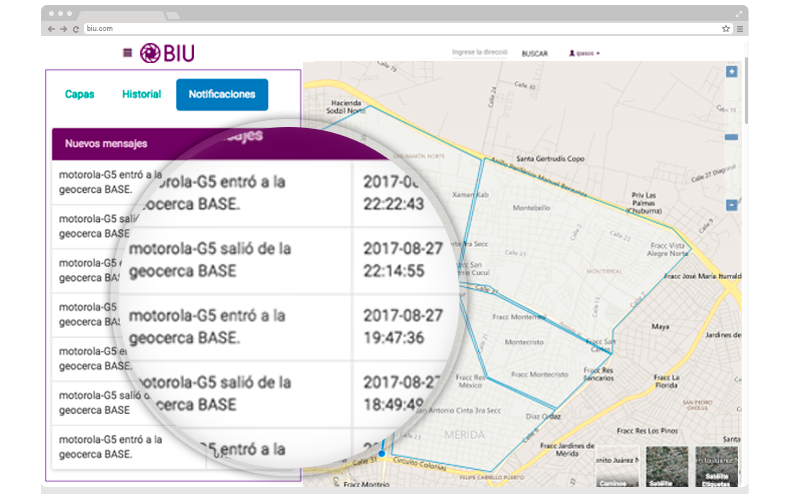Click Fracc Res Los Pinos label
Viewport: 790px width, 494px height.
click(x=647, y=430)
